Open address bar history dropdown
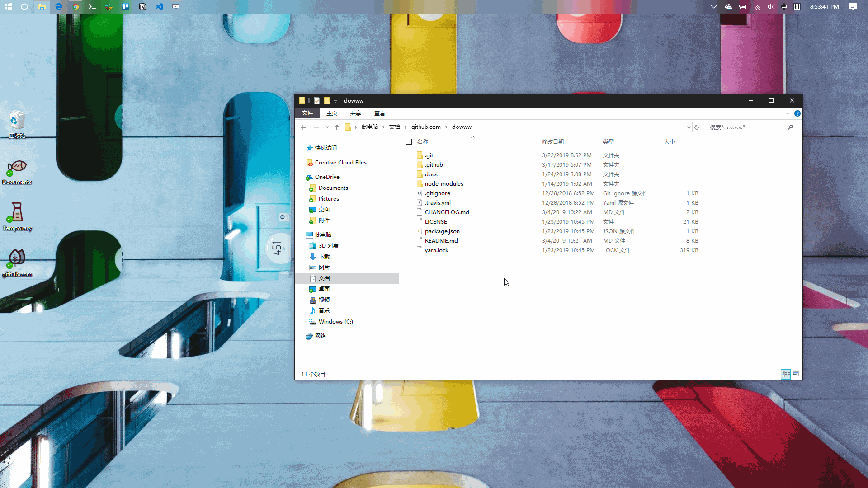 click(689, 127)
